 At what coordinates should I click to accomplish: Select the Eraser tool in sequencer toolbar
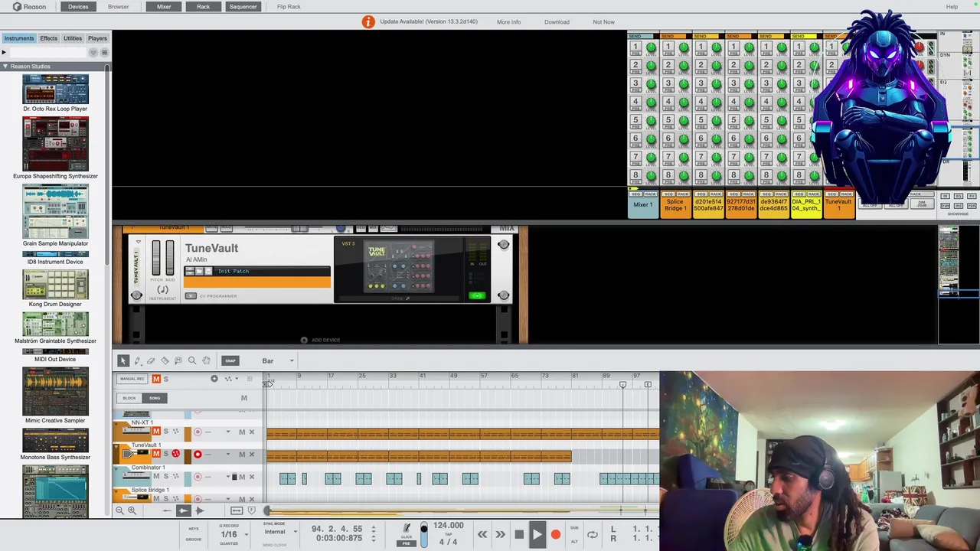151,360
